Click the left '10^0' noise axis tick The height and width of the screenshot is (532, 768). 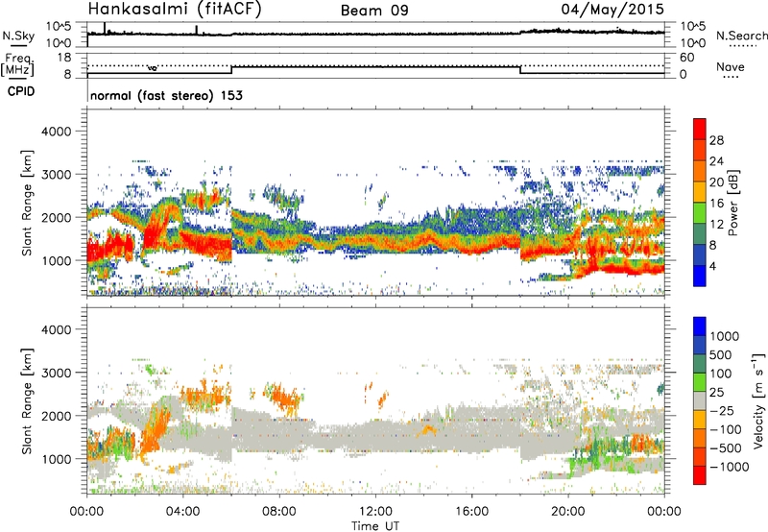[59, 43]
